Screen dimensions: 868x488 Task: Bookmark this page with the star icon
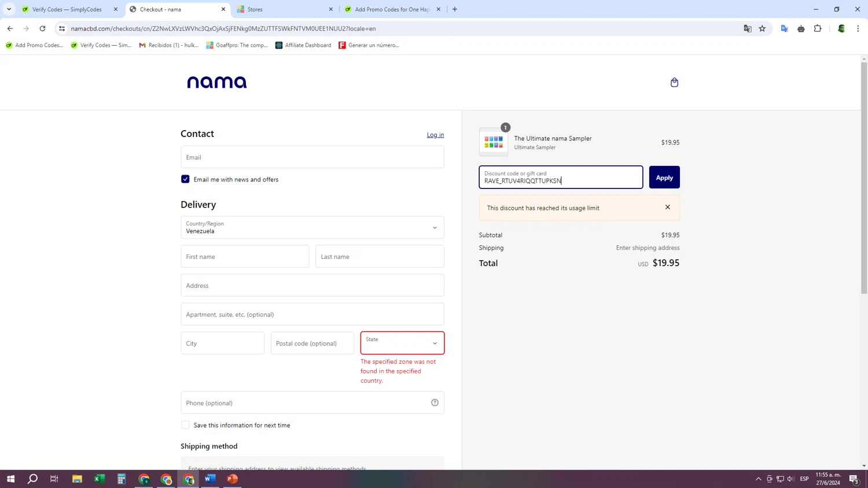(762, 28)
